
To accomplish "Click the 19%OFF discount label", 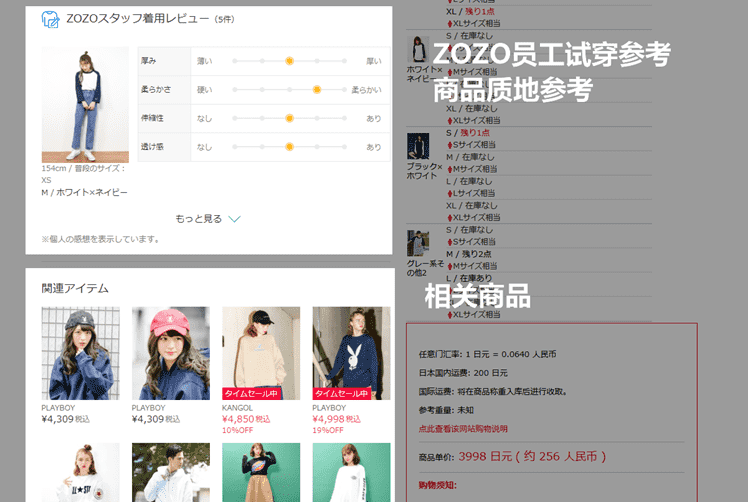I will tap(328, 430).
